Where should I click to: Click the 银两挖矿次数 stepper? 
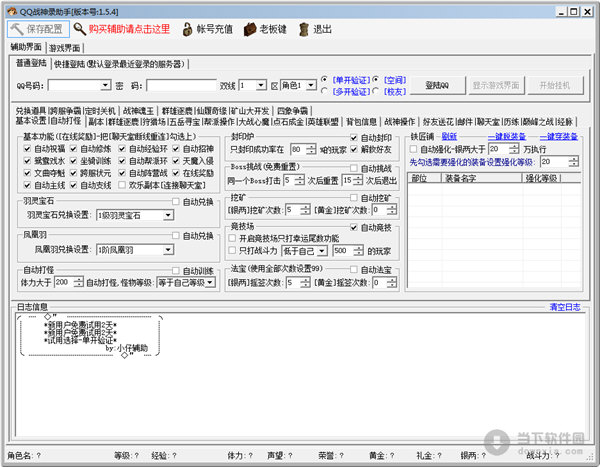point(305,210)
